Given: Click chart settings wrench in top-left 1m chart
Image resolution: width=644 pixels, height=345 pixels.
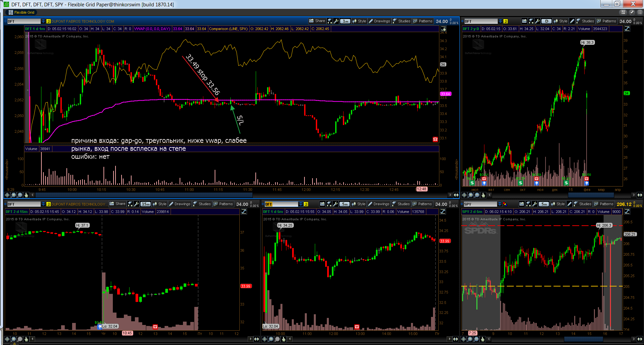Looking at the screenshot, I should pos(336,21).
